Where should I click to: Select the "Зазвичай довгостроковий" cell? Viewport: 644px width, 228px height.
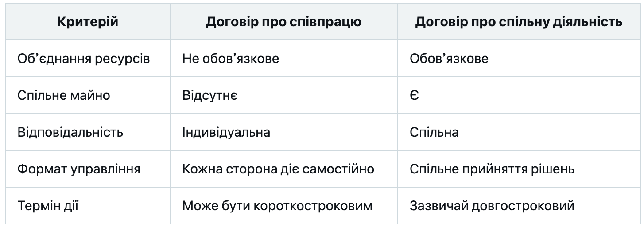pyautogui.click(x=492, y=206)
